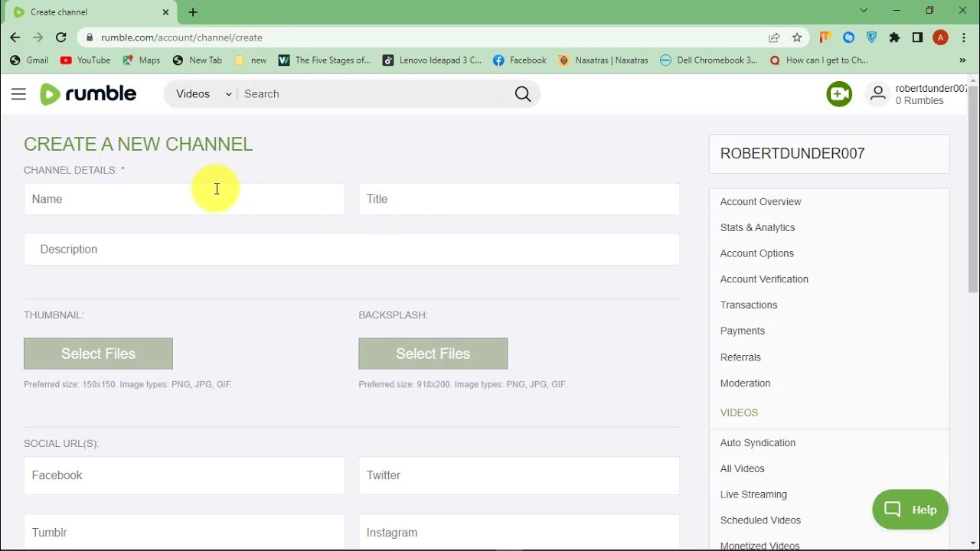The height and width of the screenshot is (551, 980).
Task: Click the search magnifier icon
Action: (523, 94)
